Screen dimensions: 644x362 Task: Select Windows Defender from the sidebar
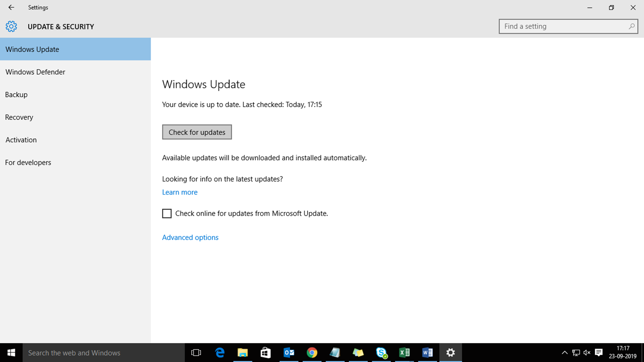(x=35, y=72)
